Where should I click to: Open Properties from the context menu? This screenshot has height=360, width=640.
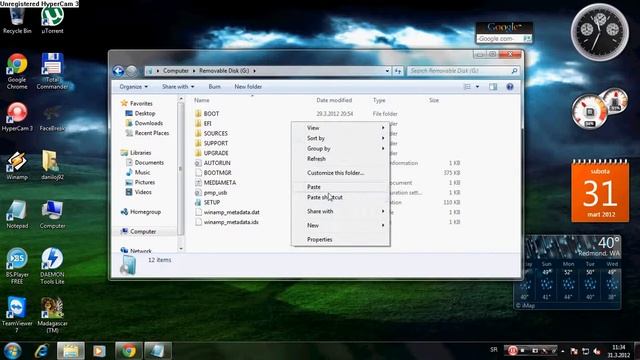pos(340,239)
